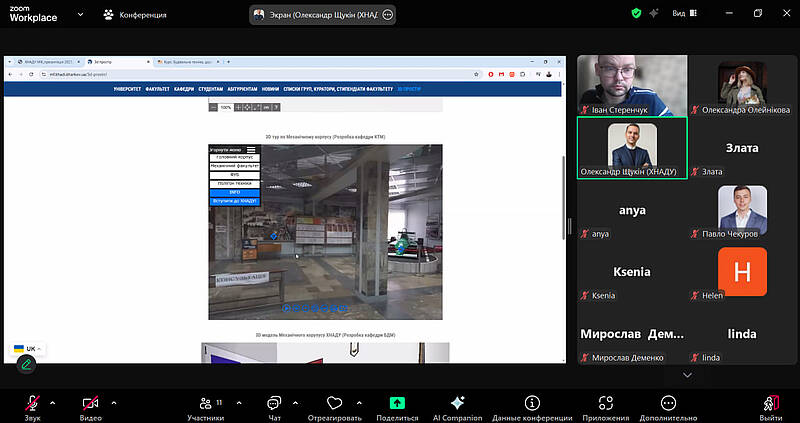This screenshot has height=423, width=800.
Task: Start the camera with the Видео icon
Action: click(x=91, y=402)
